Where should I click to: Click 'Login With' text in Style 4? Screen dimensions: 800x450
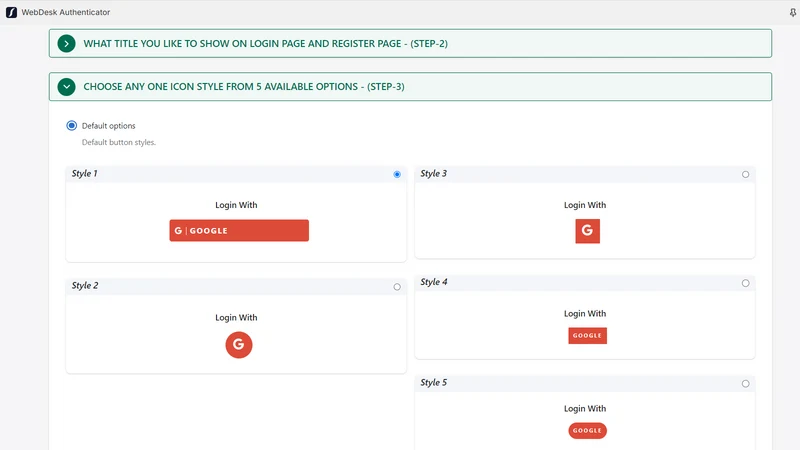click(x=585, y=314)
